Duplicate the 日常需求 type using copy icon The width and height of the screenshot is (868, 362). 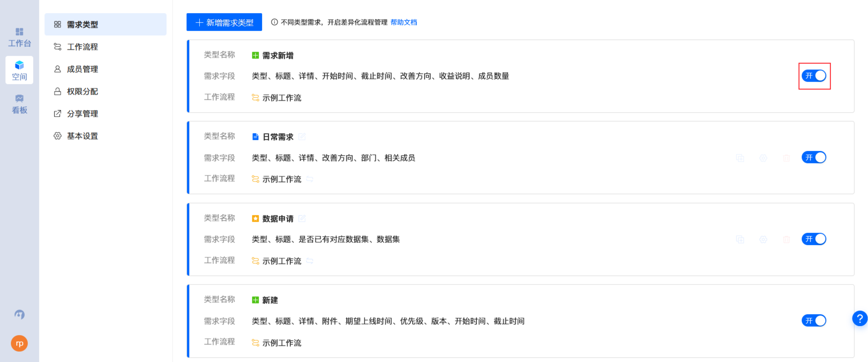point(740,158)
